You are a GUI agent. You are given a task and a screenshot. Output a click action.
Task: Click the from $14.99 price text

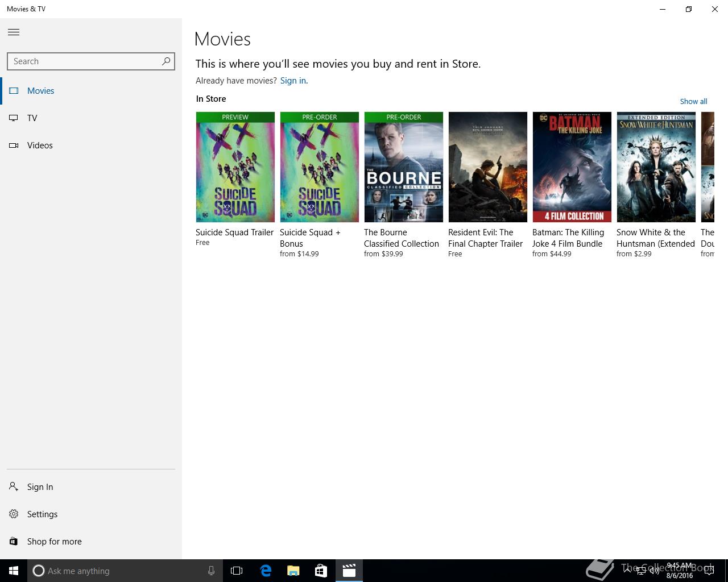[299, 254]
